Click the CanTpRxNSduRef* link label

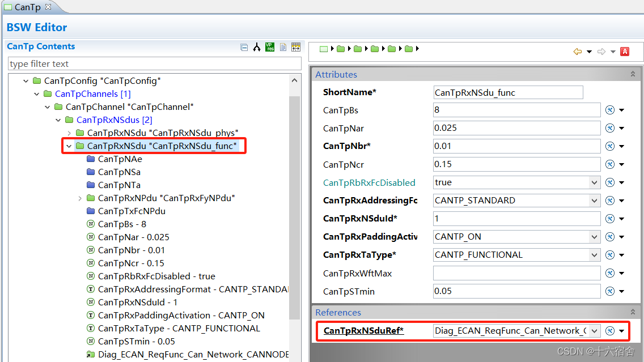coord(363,331)
